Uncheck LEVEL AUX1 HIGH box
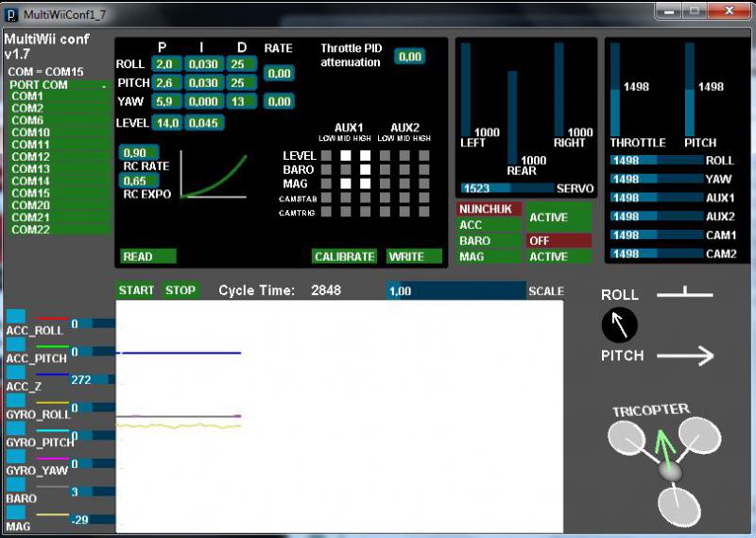This screenshot has width=756, height=538. point(366,155)
